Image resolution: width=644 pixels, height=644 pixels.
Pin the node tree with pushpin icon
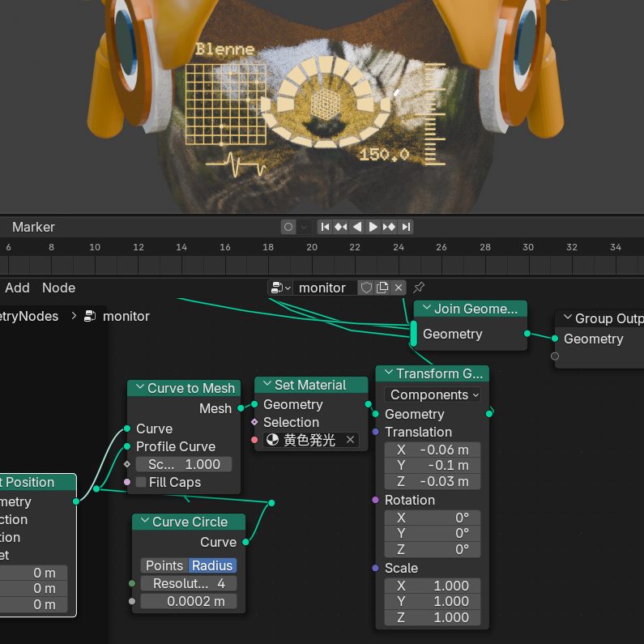419,288
